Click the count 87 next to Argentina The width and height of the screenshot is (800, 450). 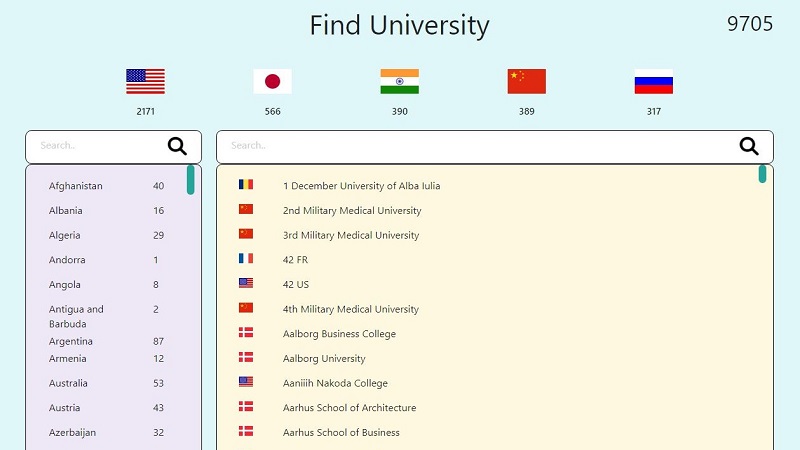(x=158, y=341)
